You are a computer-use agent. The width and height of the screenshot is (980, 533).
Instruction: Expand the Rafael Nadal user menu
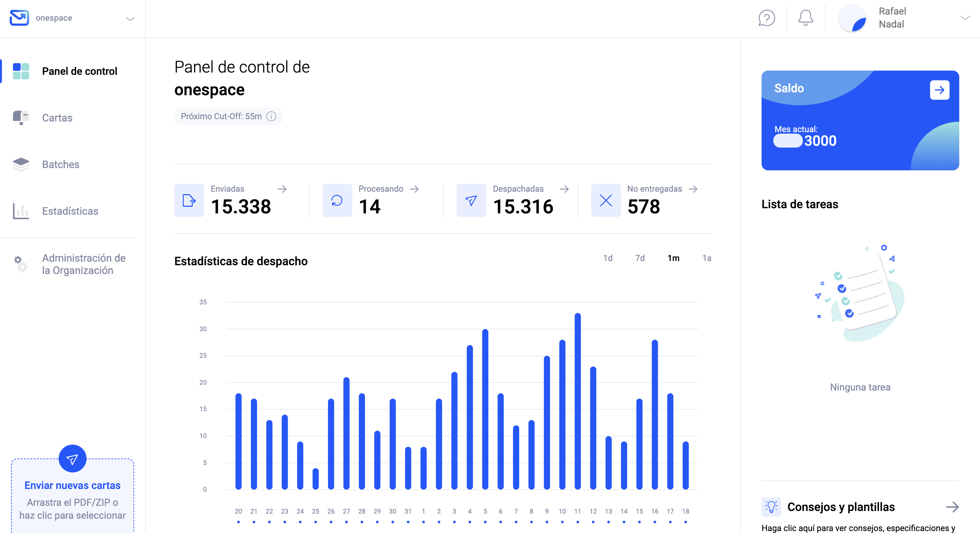965,18
